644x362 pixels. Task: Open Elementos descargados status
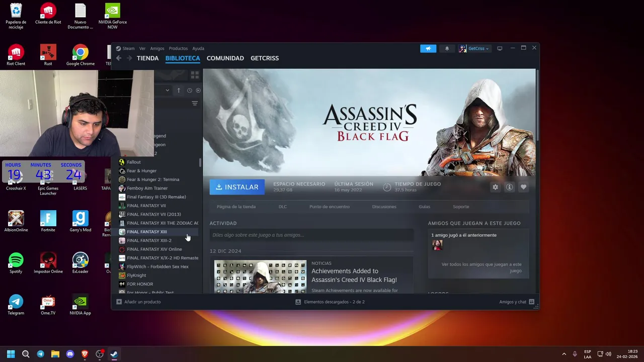(334, 302)
